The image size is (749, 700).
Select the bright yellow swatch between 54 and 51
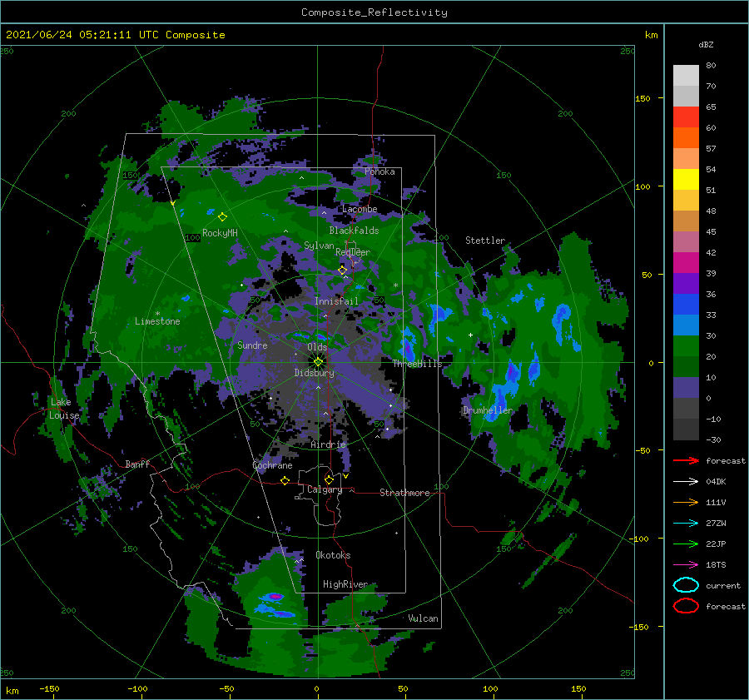click(686, 180)
